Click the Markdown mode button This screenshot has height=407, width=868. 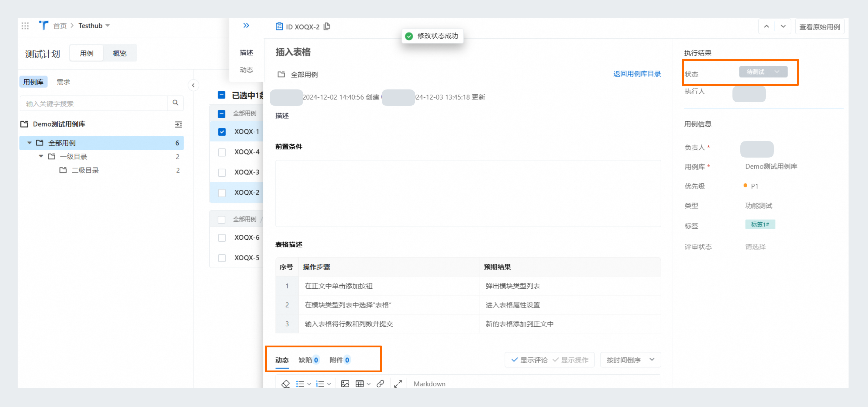point(429,384)
